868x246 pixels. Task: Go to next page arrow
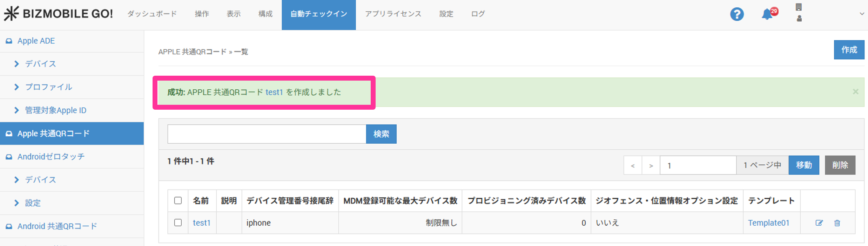tap(651, 165)
